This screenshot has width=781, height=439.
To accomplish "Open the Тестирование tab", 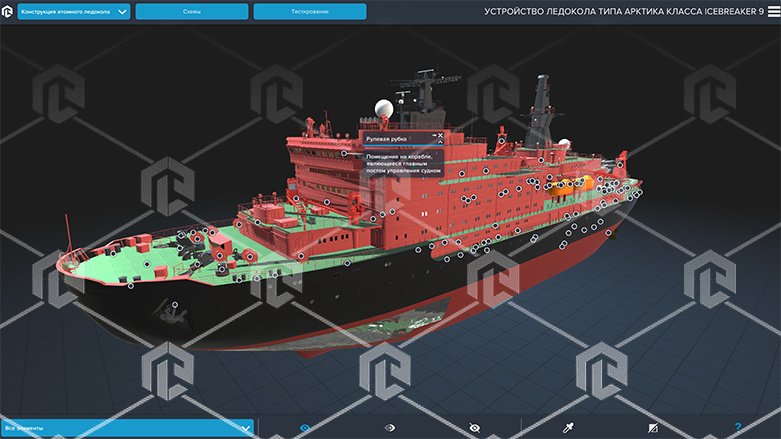I will [x=310, y=11].
